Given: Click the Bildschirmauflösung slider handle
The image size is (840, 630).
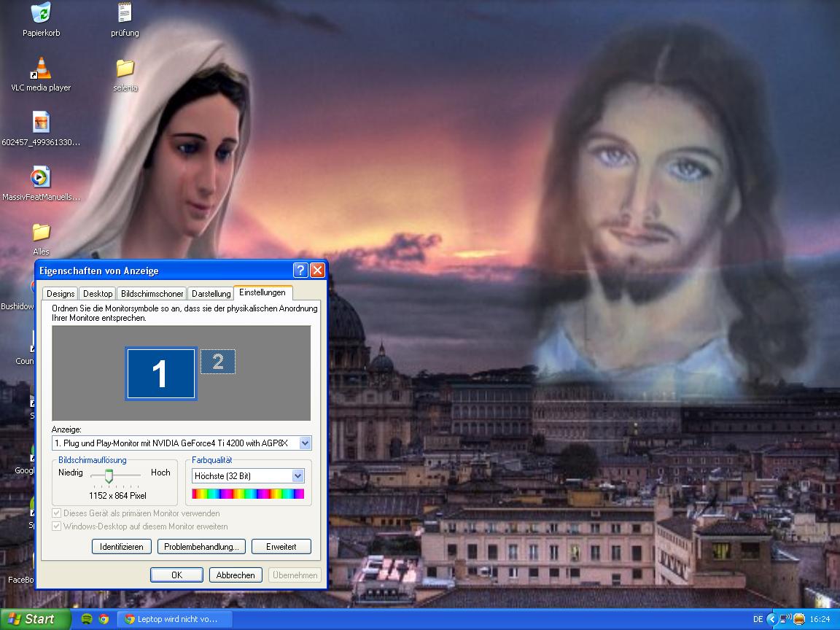Looking at the screenshot, I should tap(109, 476).
